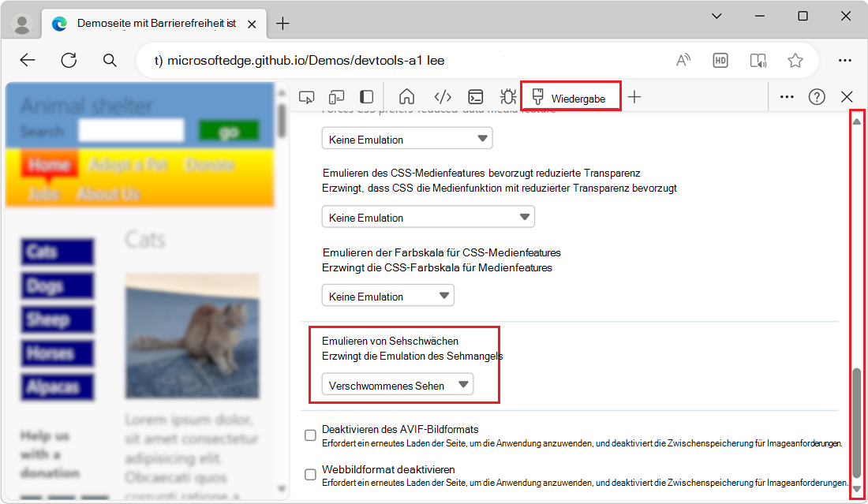868x504 pixels.
Task: Add this page to favorites
Action: 795,59
